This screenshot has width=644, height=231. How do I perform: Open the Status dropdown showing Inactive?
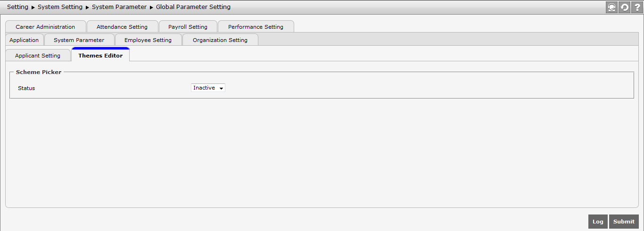click(x=208, y=88)
